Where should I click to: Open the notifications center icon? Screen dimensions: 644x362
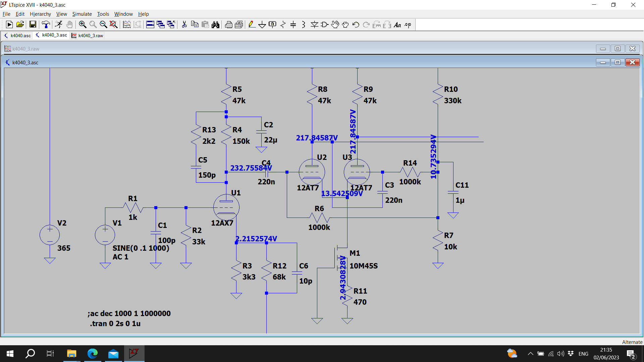pyautogui.click(x=631, y=354)
